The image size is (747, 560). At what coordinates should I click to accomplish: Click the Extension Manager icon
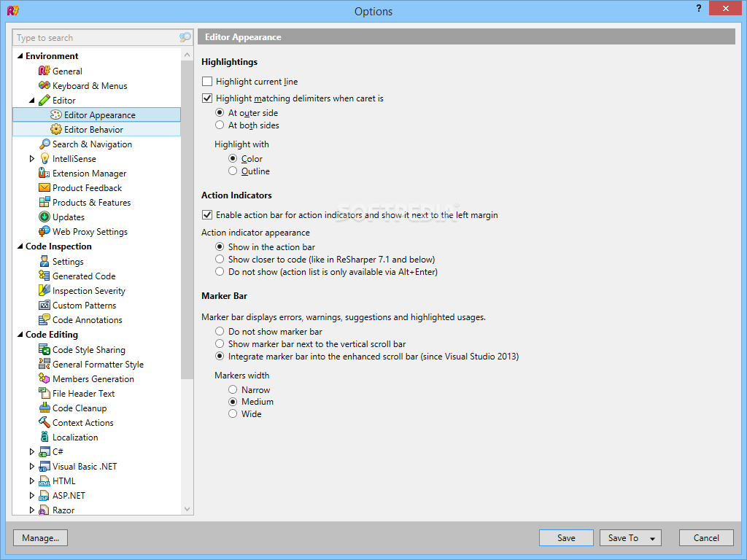[44, 174]
